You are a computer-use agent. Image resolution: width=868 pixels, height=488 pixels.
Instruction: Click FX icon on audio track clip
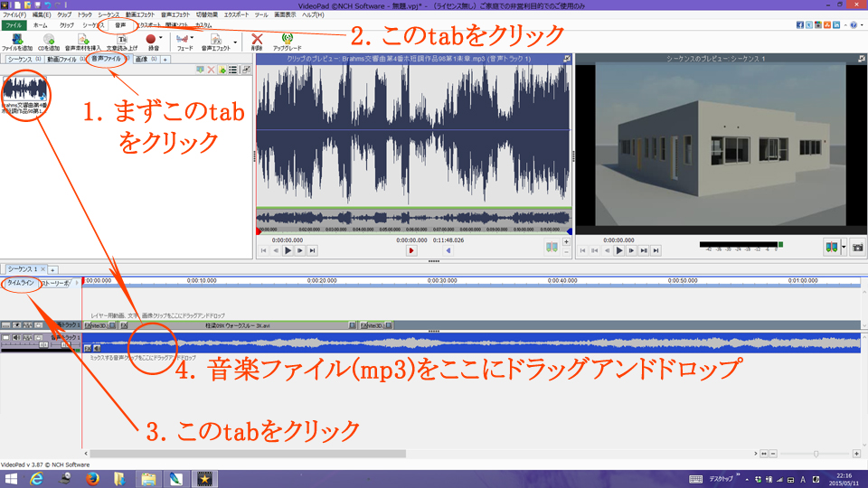click(x=88, y=348)
